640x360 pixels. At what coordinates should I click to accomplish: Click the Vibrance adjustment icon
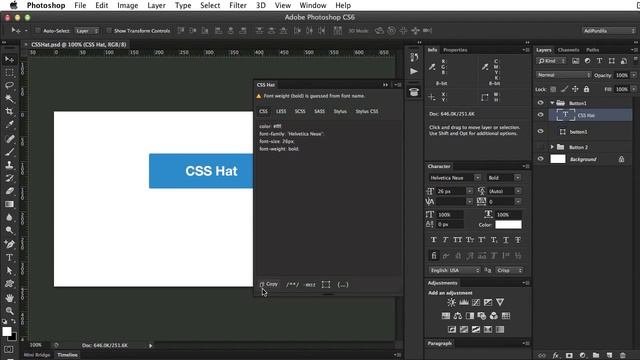[500, 302]
